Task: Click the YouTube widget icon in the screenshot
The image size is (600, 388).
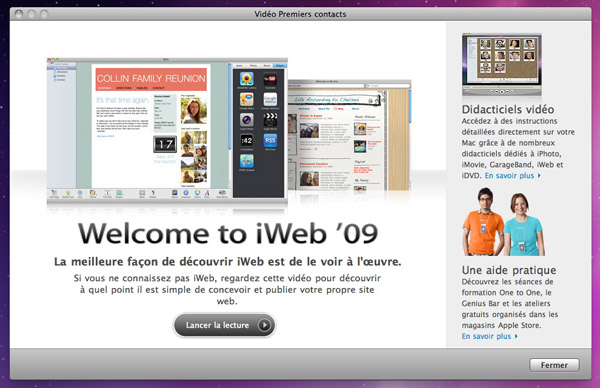Action: click(270, 79)
